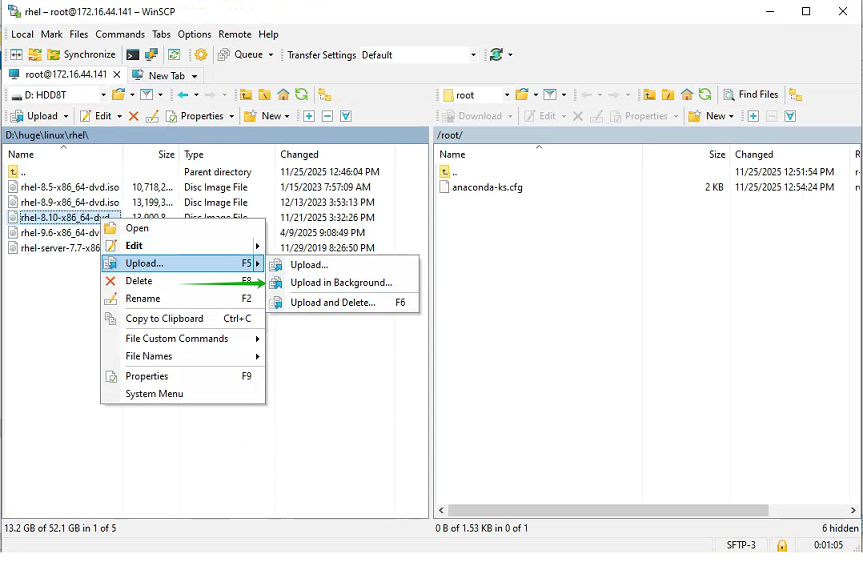Open a console with the terminal icon
This screenshot has height=582, width=863.
coord(130,54)
